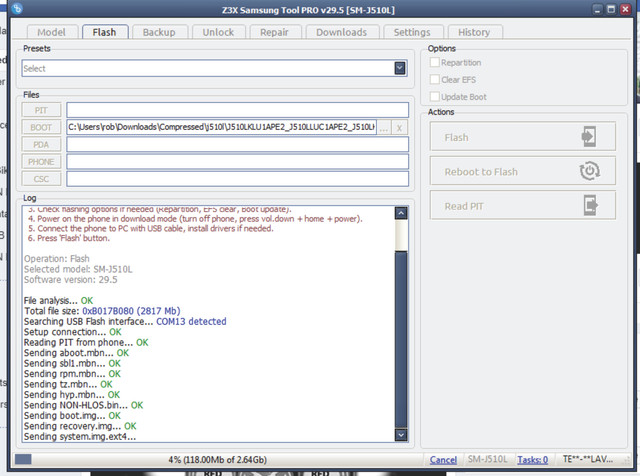
Task: Click 'Software version: 29.5' log line
Action: tap(71, 280)
